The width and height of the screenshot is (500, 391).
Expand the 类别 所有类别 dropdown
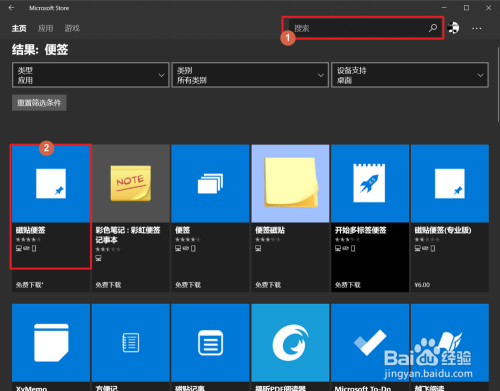tap(250, 75)
